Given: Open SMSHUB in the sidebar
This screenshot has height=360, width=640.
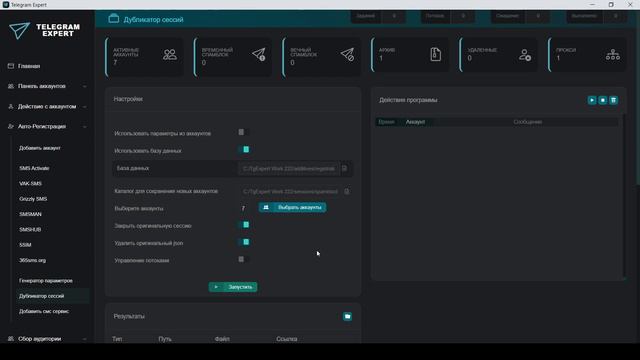Looking at the screenshot, I should click(x=30, y=229).
